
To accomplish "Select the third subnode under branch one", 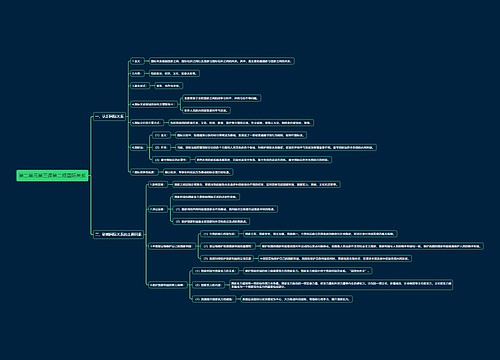I will [x=139, y=86].
